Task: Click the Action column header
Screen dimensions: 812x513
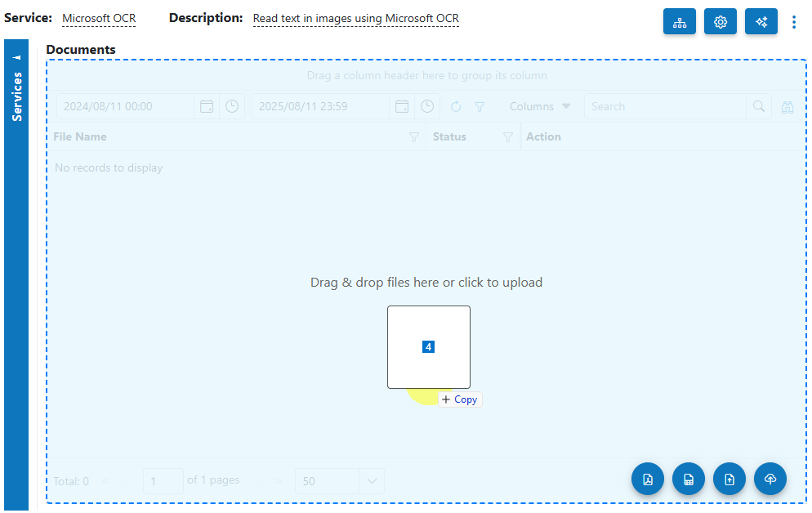Action: pyautogui.click(x=544, y=136)
